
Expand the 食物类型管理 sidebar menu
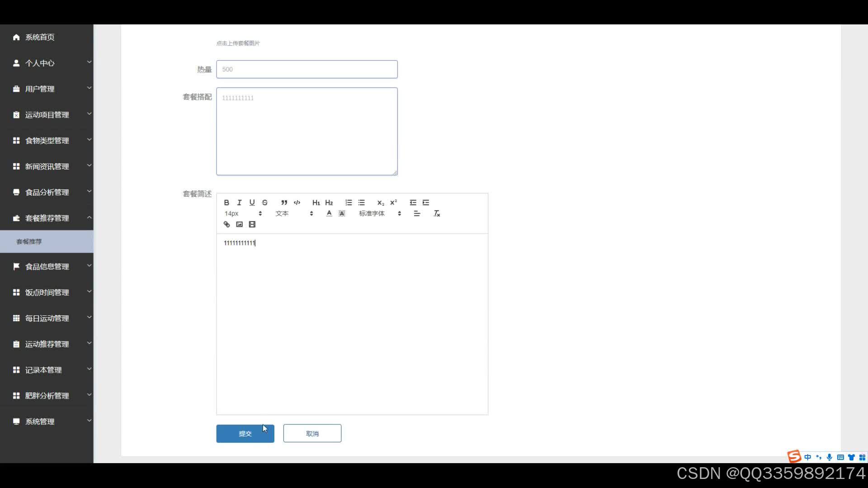[x=47, y=140]
